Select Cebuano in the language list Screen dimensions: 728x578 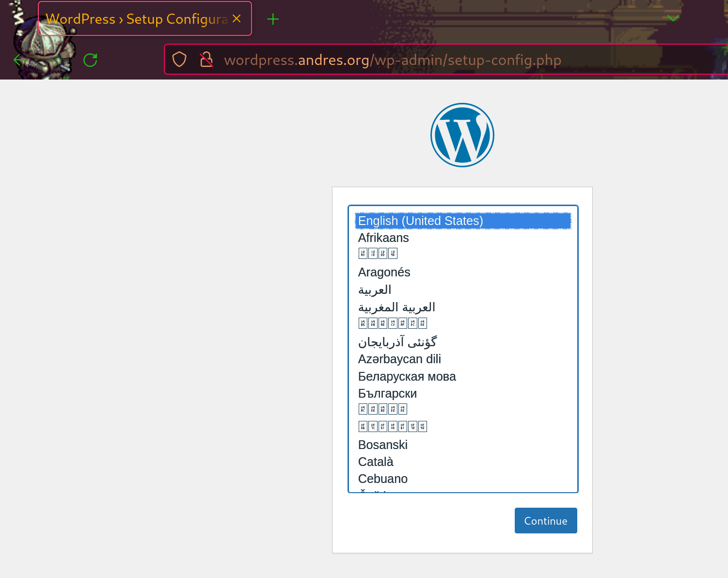pos(463,479)
